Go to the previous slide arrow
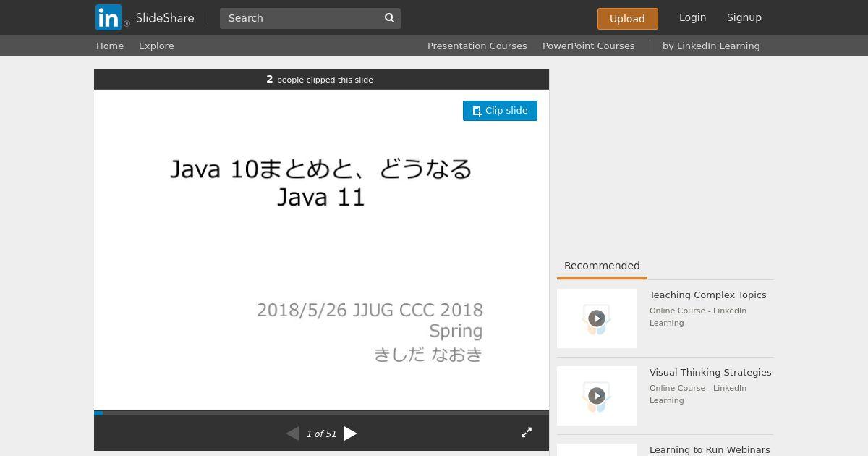The image size is (868, 456). [292, 434]
